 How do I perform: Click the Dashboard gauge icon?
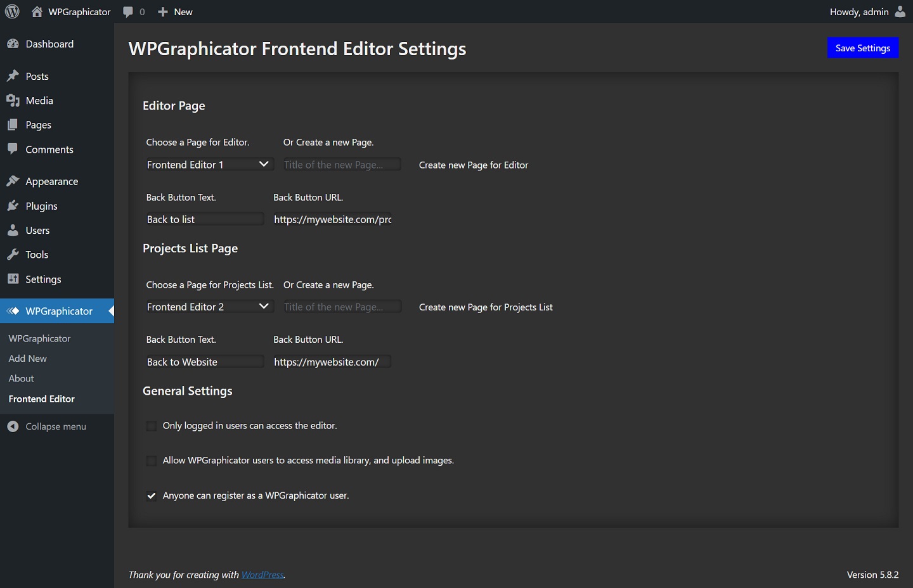pos(13,44)
